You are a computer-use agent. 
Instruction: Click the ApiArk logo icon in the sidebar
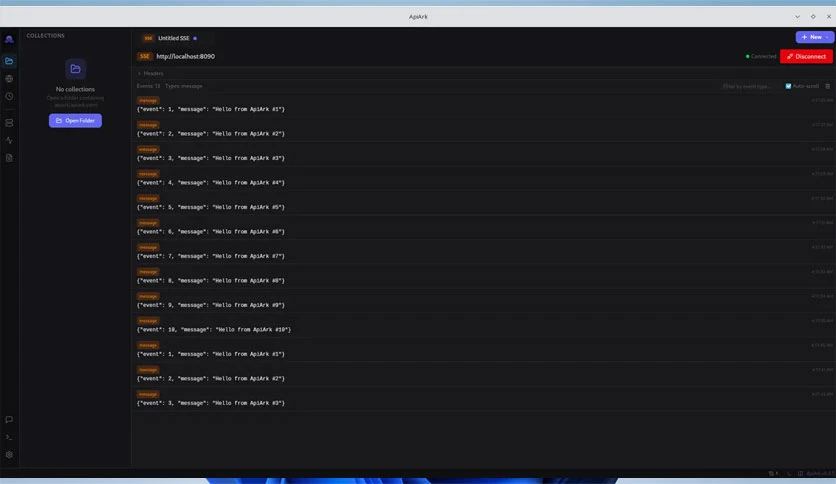tap(9, 39)
